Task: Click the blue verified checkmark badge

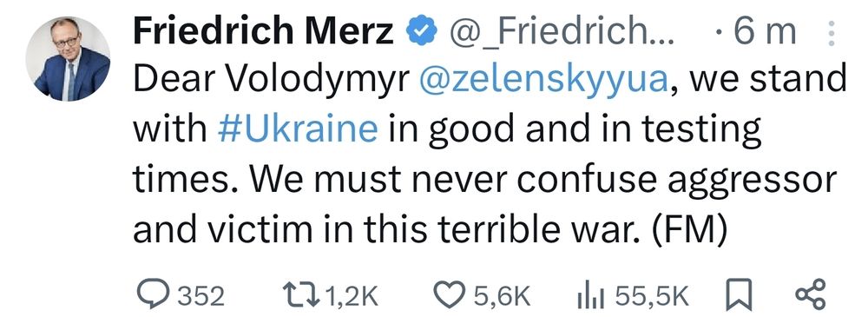Action: pos(422,33)
